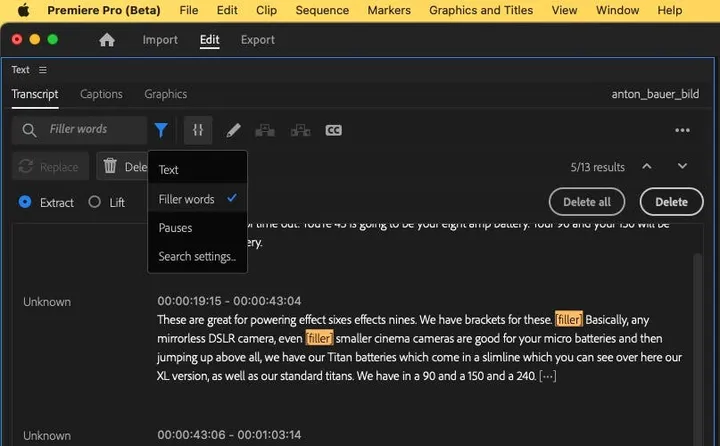Open the Import workspace
Image resolution: width=720 pixels, height=446 pixels.
point(160,40)
